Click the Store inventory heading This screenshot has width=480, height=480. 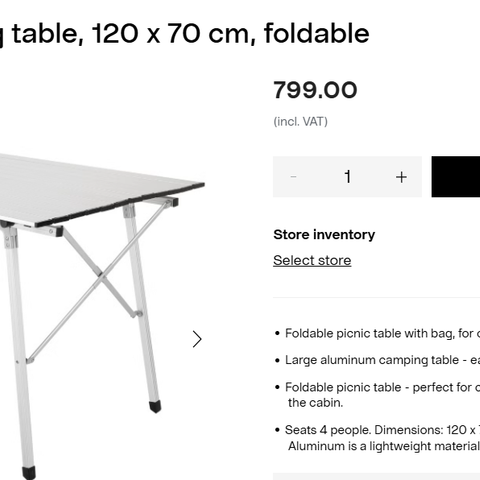[x=324, y=235]
